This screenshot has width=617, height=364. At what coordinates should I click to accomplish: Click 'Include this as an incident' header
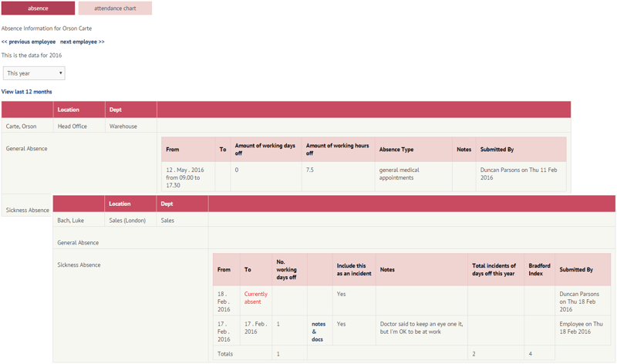pyautogui.click(x=354, y=270)
